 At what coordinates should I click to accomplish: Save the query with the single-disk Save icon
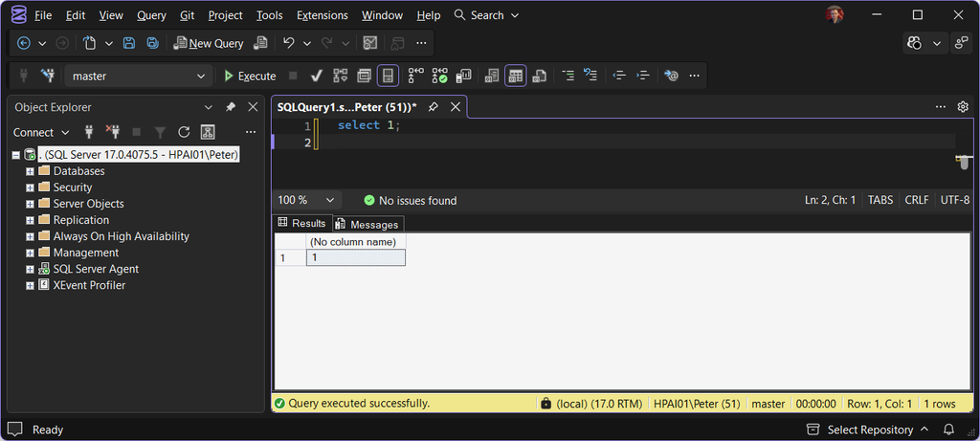[x=129, y=43]
